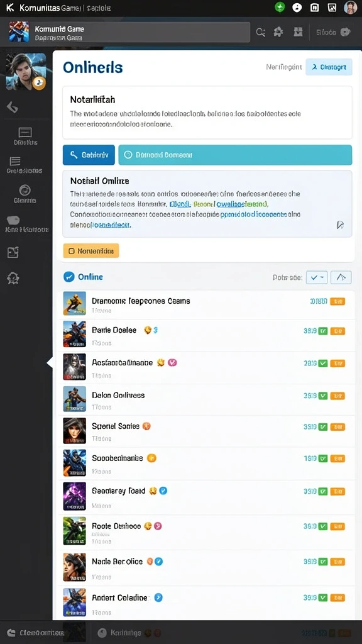Open the sidebar award badge icon
Viewport: 362px width, 644px height.
pyautogui.click(x=13, y=279)
